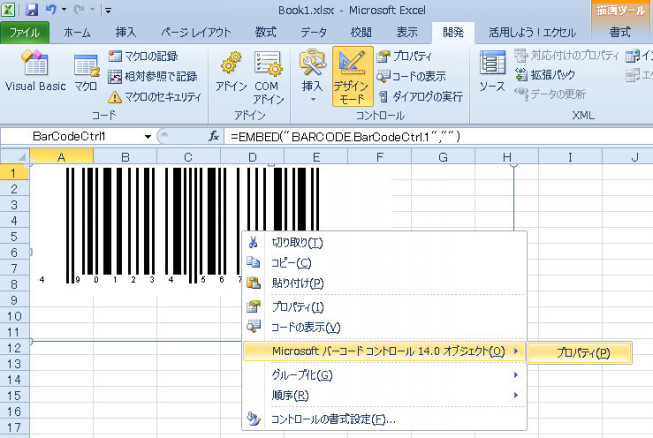
Task: Open the 挿入 controls dropdown
Action: coord(312,76)
